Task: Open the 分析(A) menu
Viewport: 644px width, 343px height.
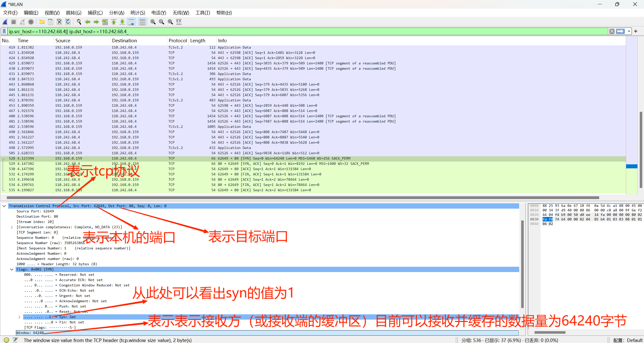Action: [117, 13]
